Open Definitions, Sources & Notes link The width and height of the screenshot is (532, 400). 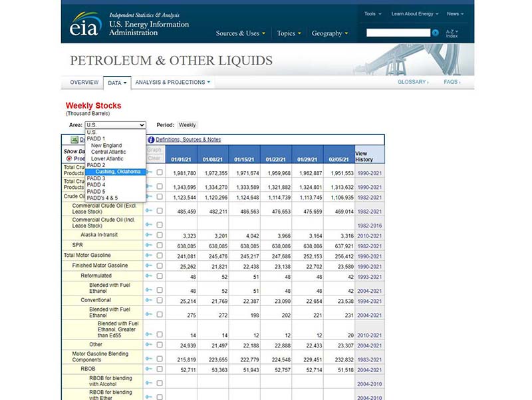click(188, 140)
